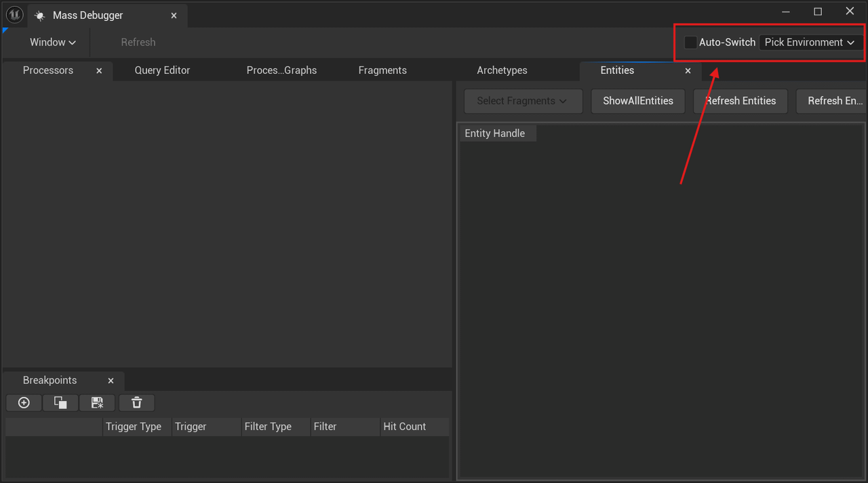This screenshot has width=868, height=483.
Task: Close the Processors tab
Action: tap(99, 71)
